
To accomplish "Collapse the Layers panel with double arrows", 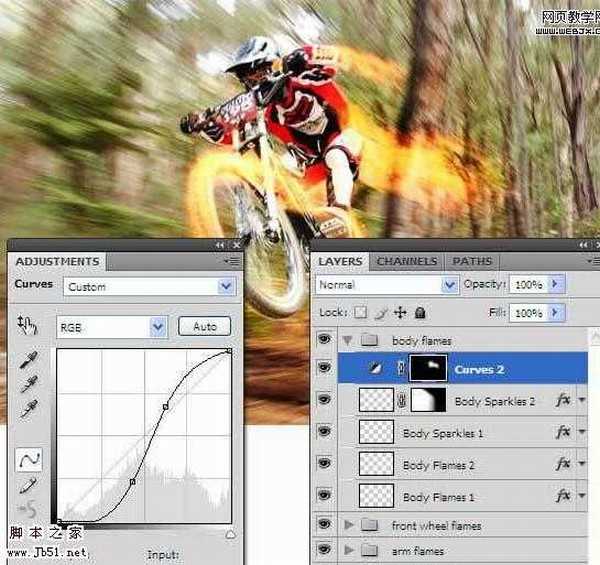I will point(583,245).
